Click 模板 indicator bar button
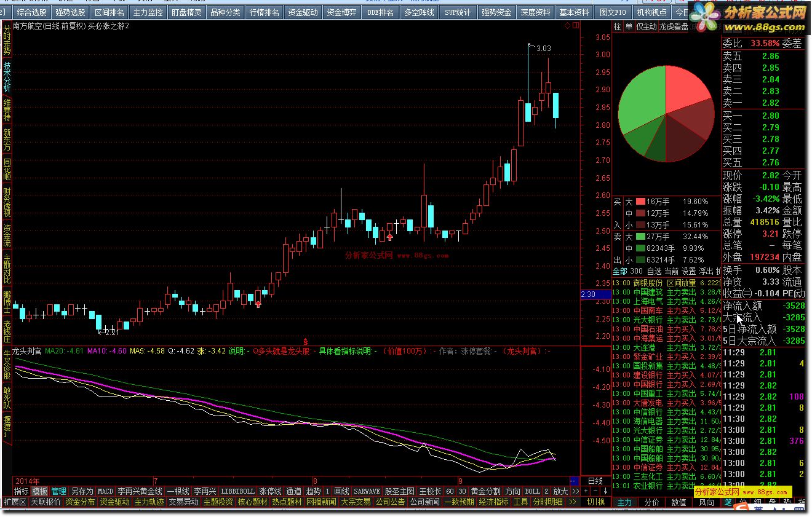The width and height of the screenshot is (812, 517). [40, 491]
